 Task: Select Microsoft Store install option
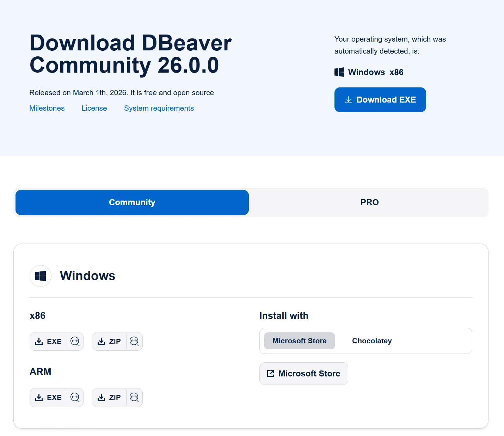pyautogui.click(x=299, y=341)
